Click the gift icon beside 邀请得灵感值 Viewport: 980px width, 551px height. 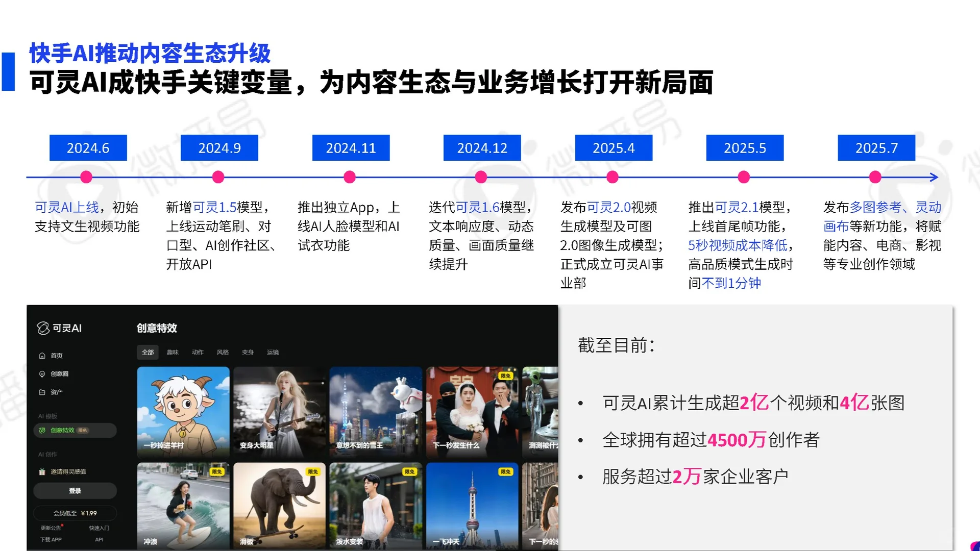point(42,472)
